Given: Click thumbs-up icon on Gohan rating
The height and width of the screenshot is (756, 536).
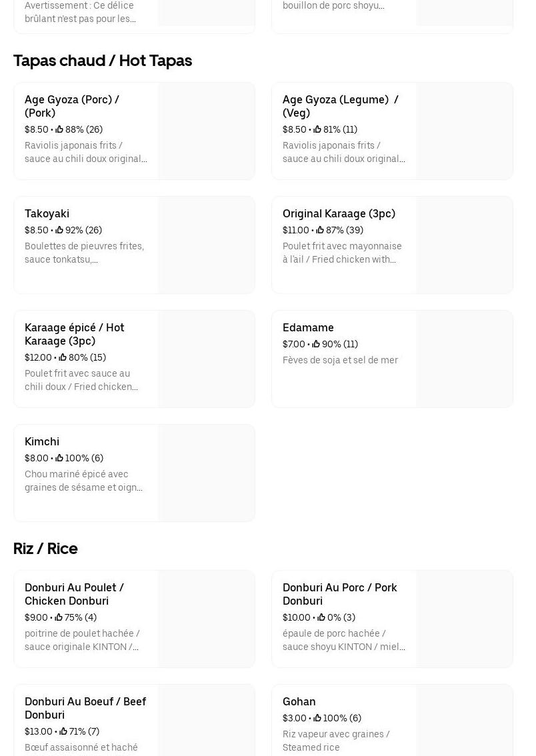Looking at the screenshot, I should click(317, 718).
